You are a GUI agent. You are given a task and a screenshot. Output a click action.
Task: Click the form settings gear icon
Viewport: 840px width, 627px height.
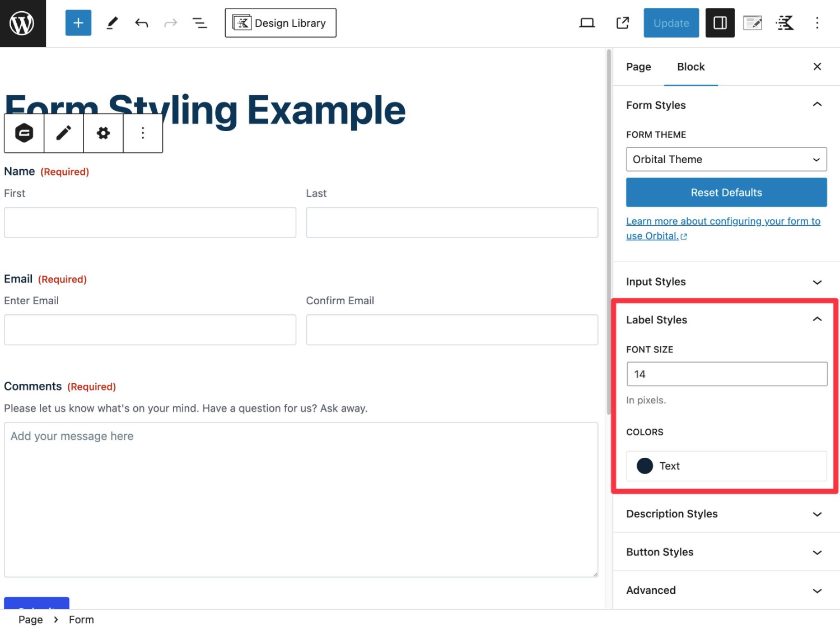pos(103,133)
